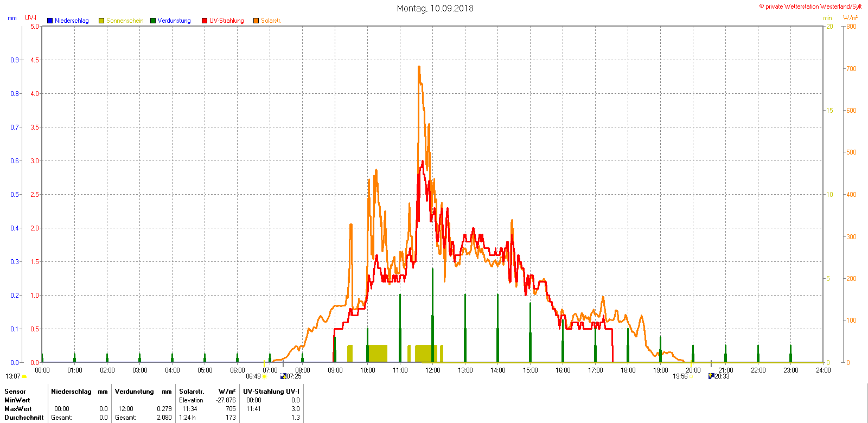Click the Verdunstung total '2.080'
This screenshot has height=423, width=868.
click(x=164, y=418)
